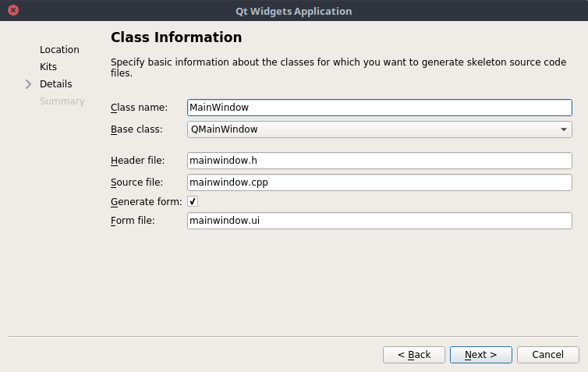Select the Location wizard step
The height and width of the screenshot is (372, 588).
click(x=59, y=50)
